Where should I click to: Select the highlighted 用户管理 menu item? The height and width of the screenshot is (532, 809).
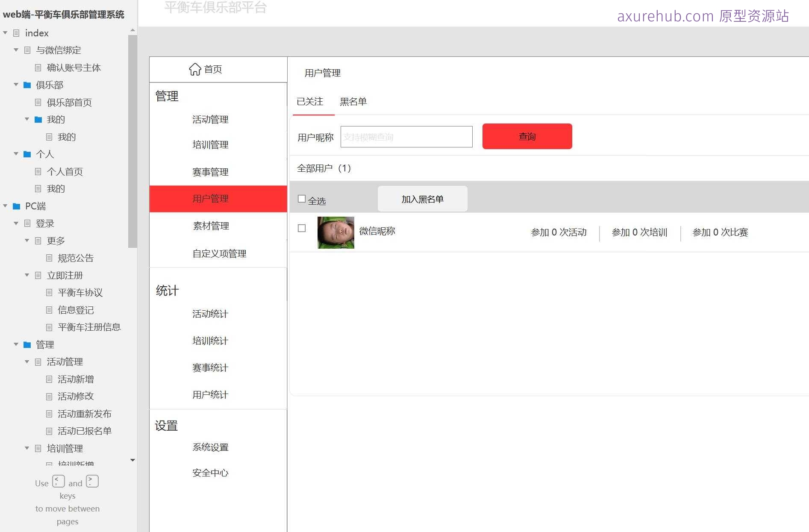click(x=218, y=199)
